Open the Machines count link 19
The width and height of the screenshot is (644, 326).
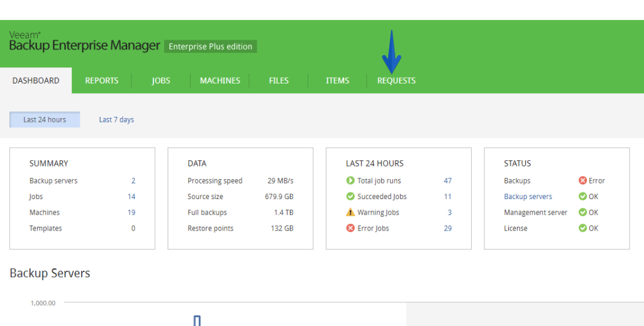131,212
